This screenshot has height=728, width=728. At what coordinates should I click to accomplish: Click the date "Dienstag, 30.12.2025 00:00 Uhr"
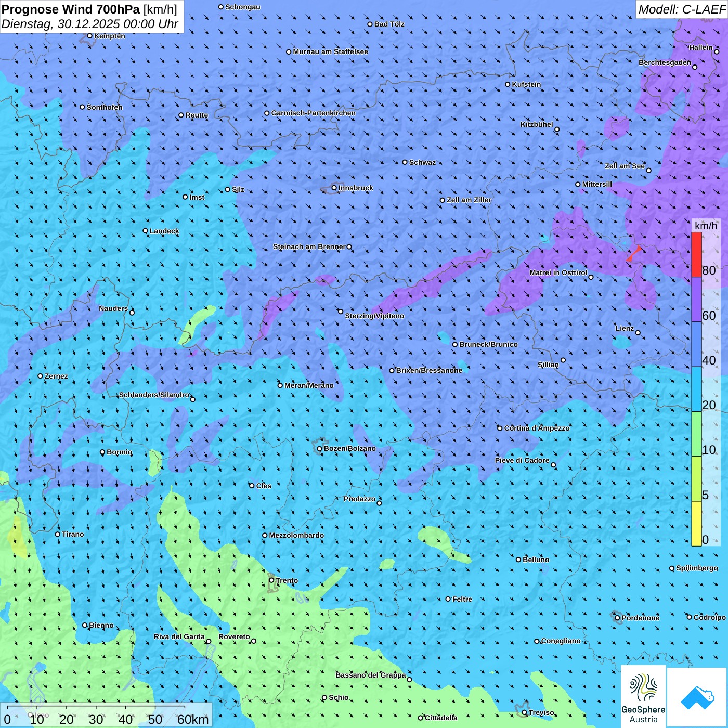(x=90, y=24)
